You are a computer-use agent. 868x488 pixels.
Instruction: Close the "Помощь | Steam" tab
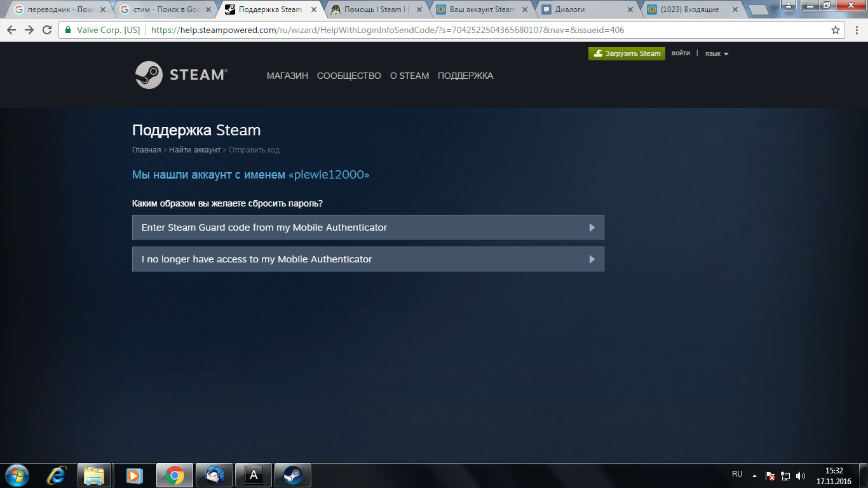point(419,10)
